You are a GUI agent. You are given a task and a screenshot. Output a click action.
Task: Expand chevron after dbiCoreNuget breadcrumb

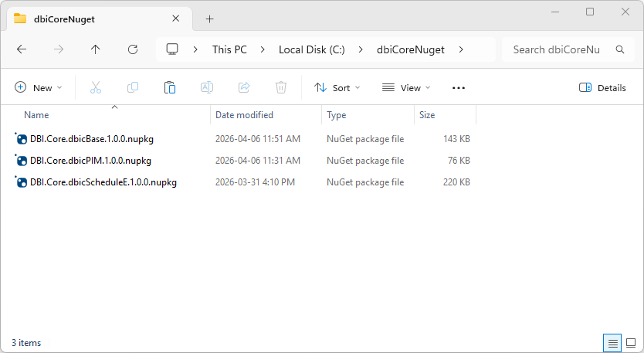tap(461, 49)
